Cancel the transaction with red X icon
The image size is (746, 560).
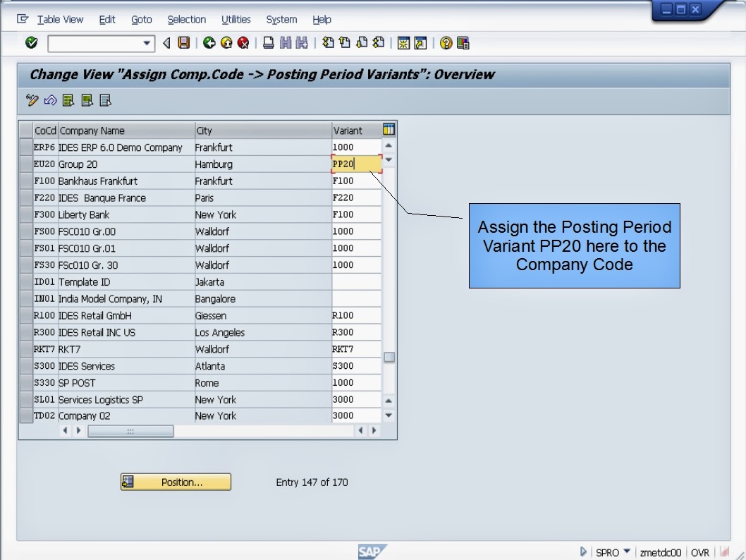pyautogui.click(x=243, y=42)
